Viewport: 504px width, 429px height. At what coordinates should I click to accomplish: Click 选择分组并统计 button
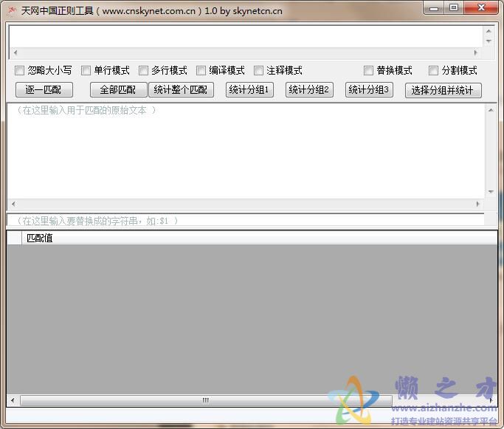pos(443,90)
